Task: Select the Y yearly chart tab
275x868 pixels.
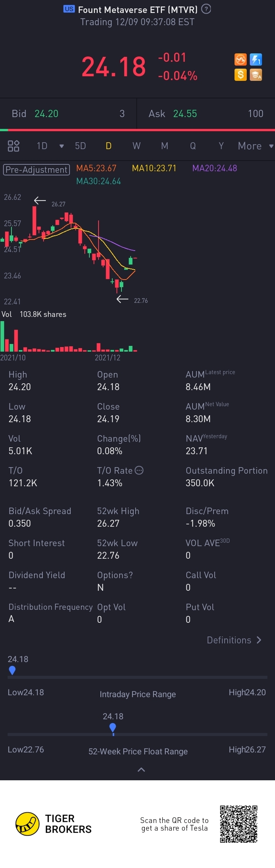Action: point(221,146)
